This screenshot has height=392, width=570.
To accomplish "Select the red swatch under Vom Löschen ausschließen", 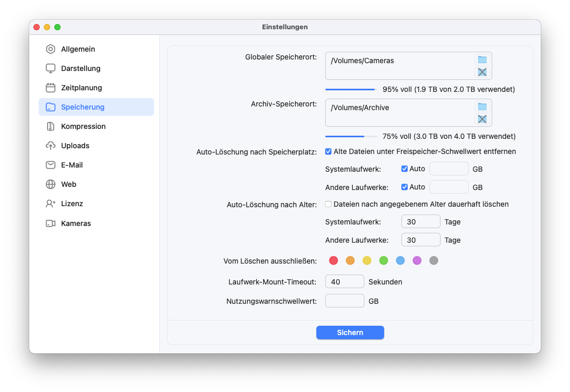I will [334, 260].
